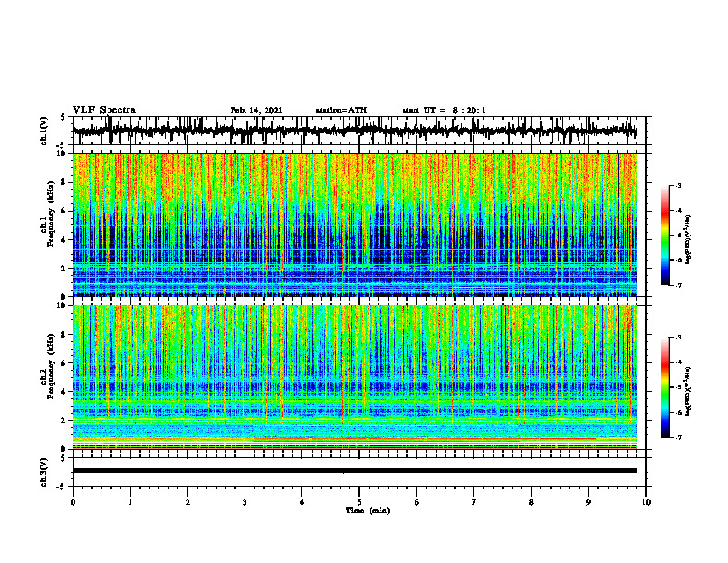Click the "4" minute tick label
The image size is (728, 563).
click(302, 502)
